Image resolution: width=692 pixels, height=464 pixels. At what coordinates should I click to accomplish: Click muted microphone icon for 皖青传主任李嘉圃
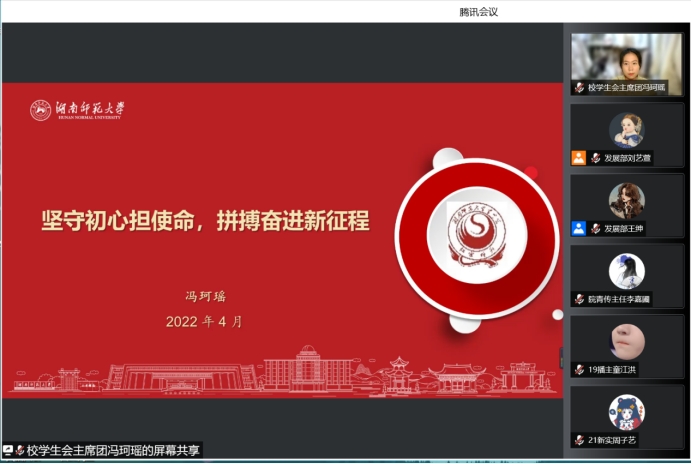click(x=579, y=299)
